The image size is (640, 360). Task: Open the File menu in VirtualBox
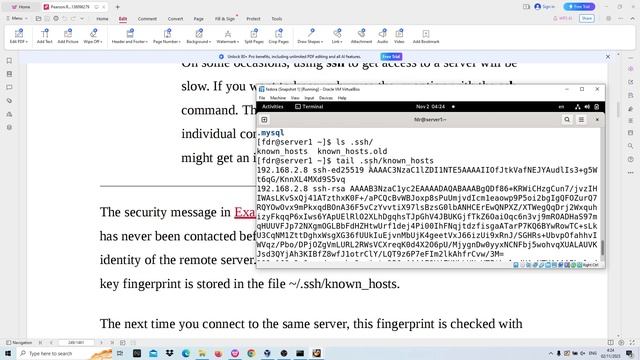point(262,98)
